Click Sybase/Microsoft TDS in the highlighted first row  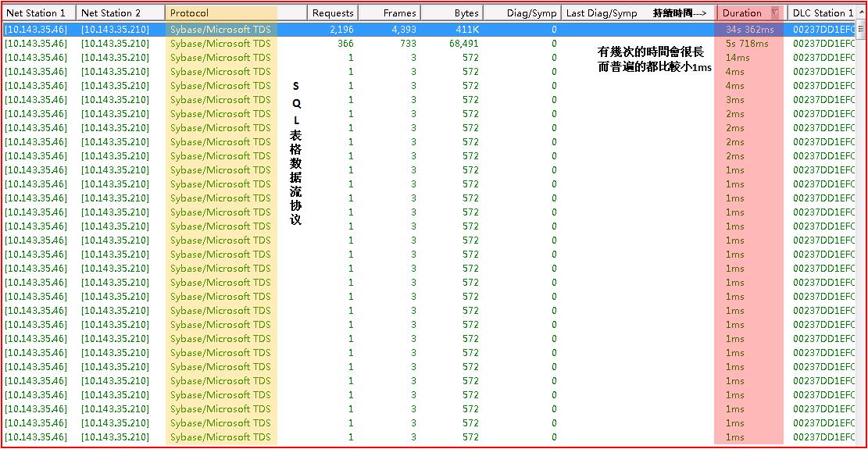[x=220, y=30]
